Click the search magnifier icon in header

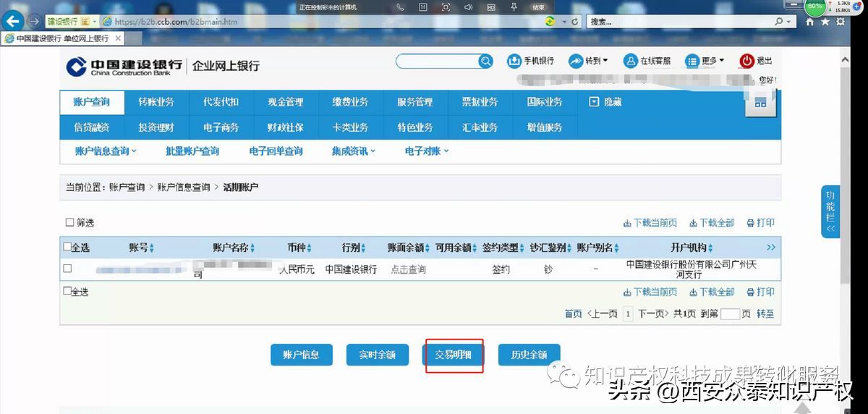pos(486,62)
